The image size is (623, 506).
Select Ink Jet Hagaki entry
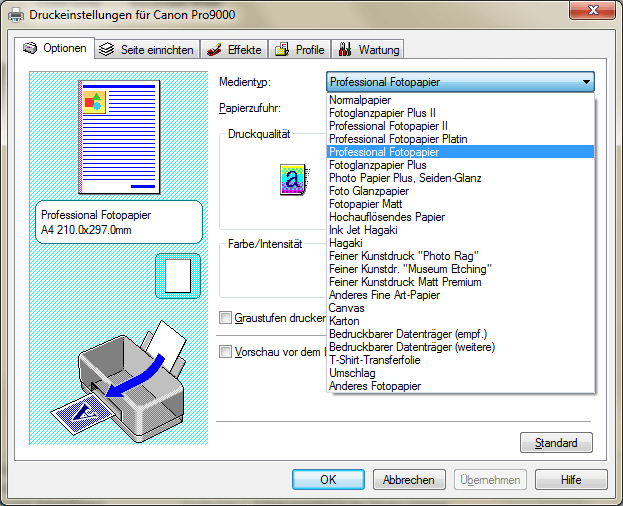(x=460, y=230)
